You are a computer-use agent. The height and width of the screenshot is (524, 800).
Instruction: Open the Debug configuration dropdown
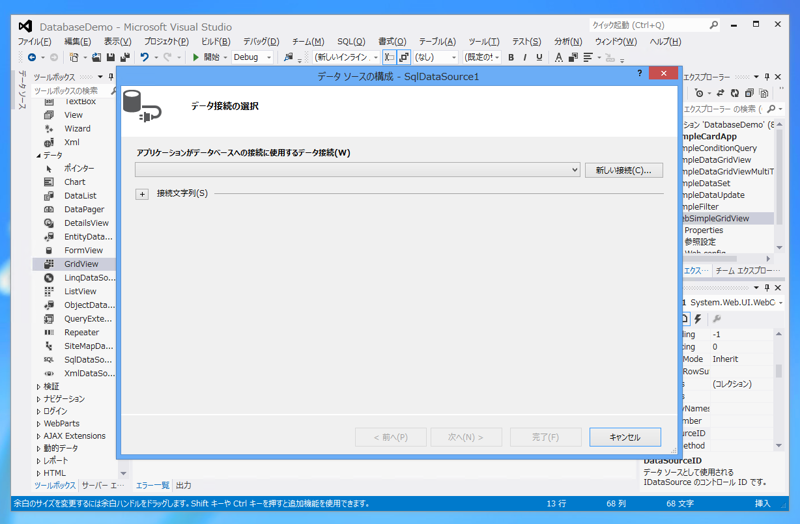[x=253, y=57]
